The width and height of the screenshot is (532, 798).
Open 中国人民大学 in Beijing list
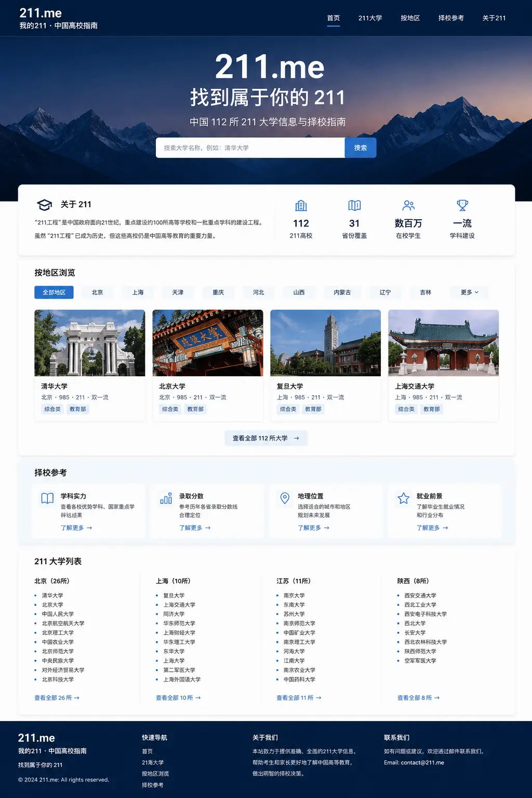pyautogui.click(x=58, y=614)
